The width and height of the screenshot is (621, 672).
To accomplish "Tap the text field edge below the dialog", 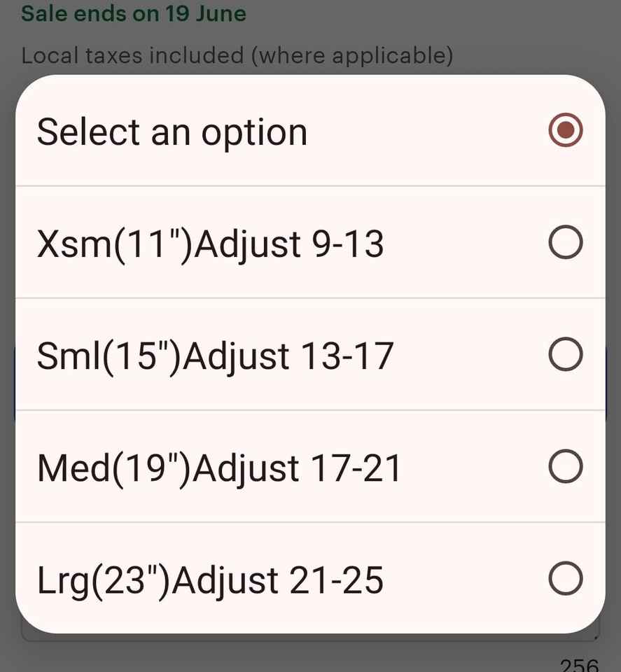I will (x=308, y=638).
